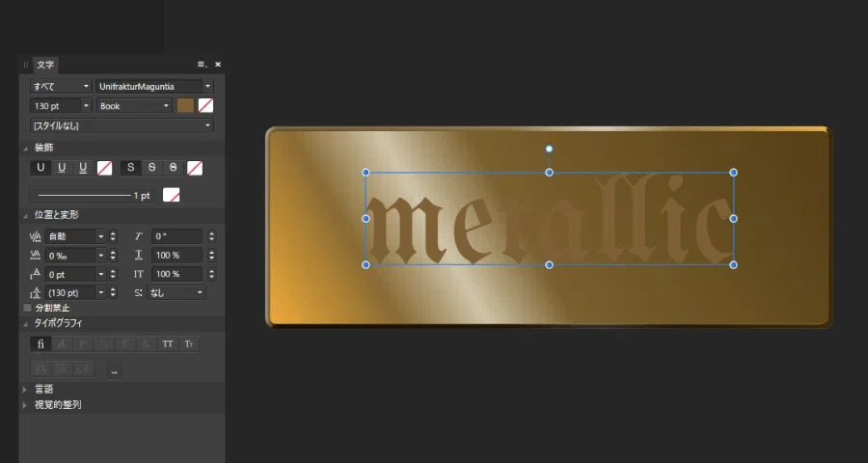Viewport: 868px width, 463px height.
Task: Click the underline color swatch
Action: coord(104,168)
